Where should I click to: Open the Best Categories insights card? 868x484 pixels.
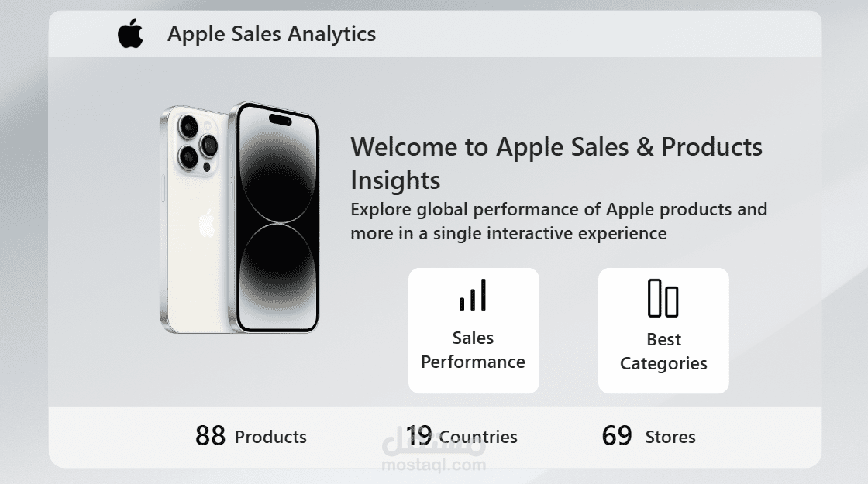click(x=663, y=330)
